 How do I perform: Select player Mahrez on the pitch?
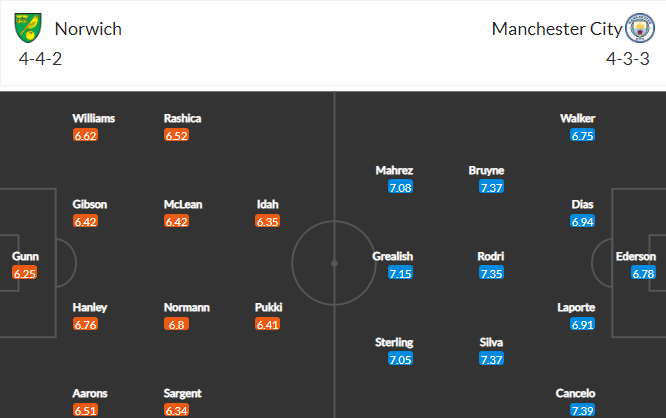tap(394, 170)
